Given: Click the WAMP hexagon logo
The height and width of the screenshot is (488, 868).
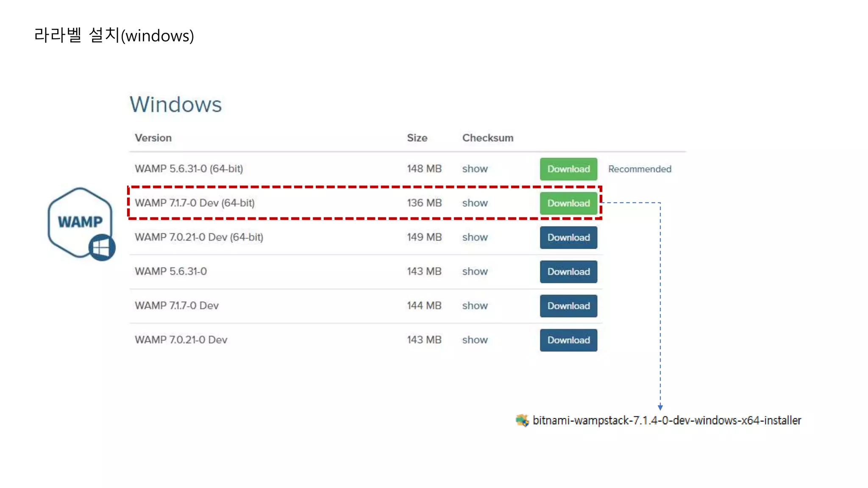Looking at the screenshot, I should point(79,222).
